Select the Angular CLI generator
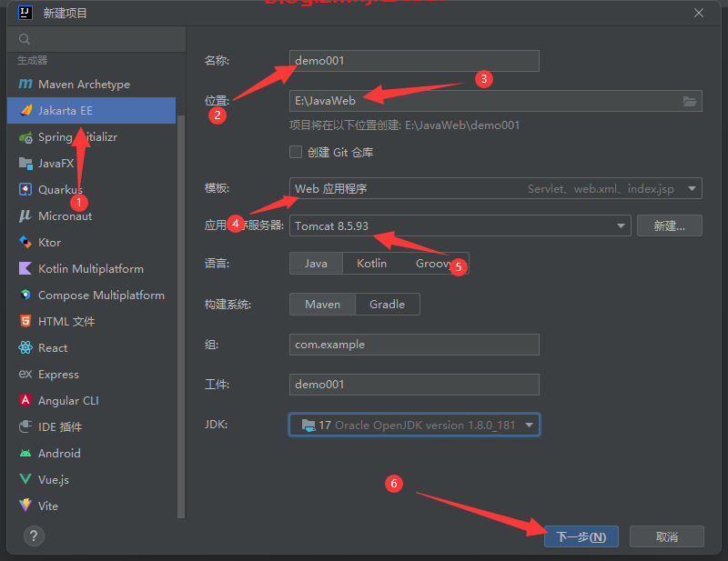 (x=92, y=400)
